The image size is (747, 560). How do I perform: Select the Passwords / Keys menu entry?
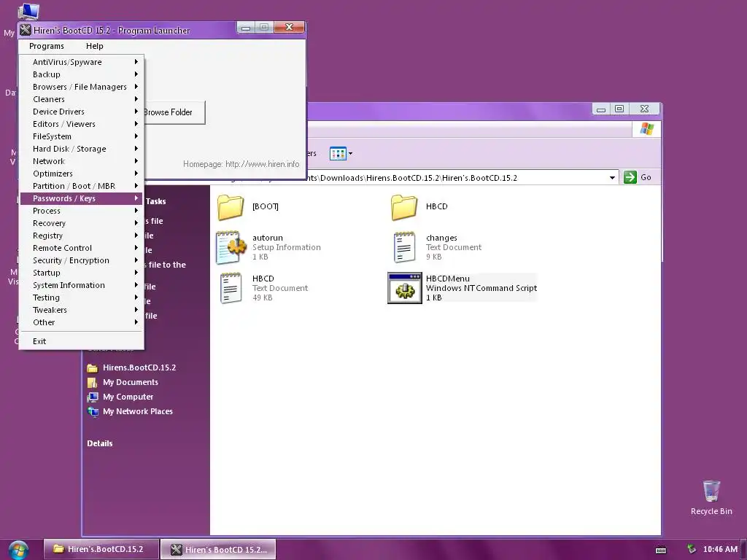81,198
